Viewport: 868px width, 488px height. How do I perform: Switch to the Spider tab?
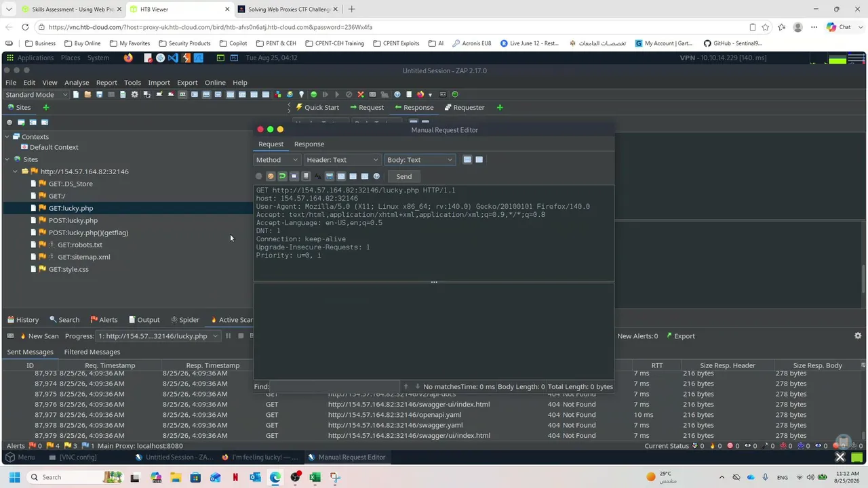point(184,320)
